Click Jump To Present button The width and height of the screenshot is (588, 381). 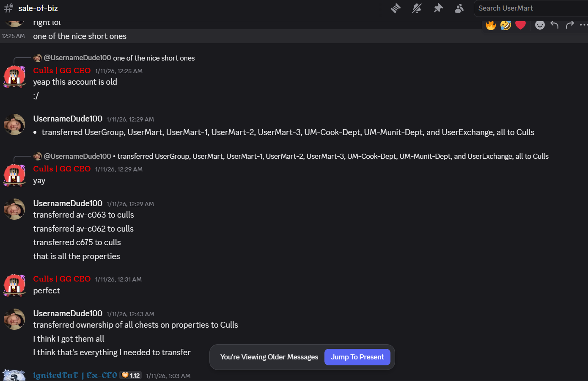357,357
